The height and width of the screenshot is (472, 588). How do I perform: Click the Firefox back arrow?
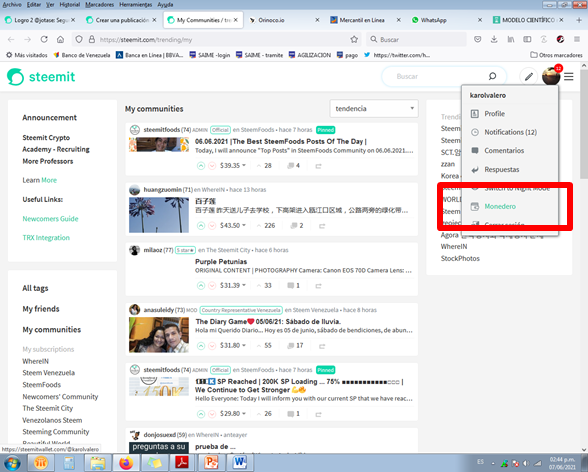(x=11, y=39)
